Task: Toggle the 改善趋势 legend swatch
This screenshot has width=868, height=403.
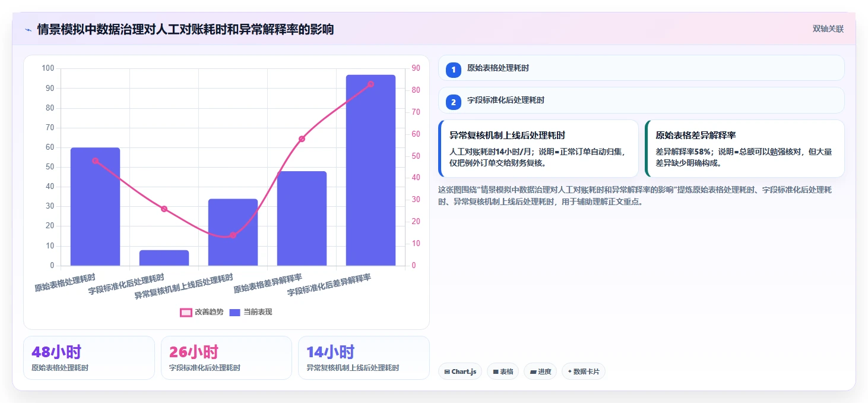Action: 186,312
